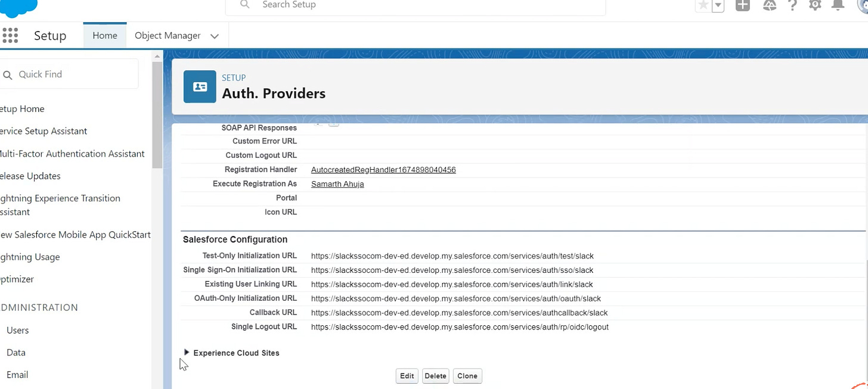The height and width of the screenshot is (389, 868).
Task: Click the Clone button
Action: pyautogui.click(x=467, y=376)
